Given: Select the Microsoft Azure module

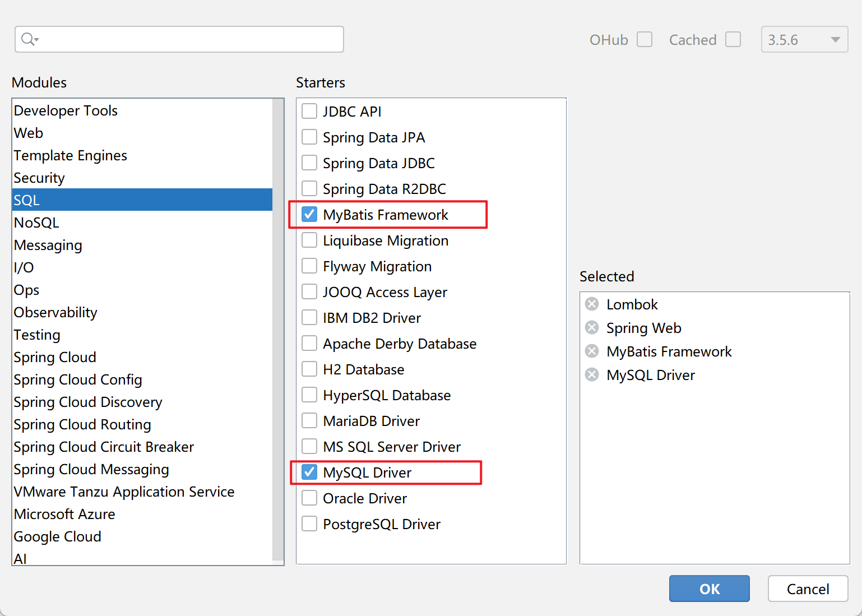Looking at the screenshot, I should [x=142, y=514].
